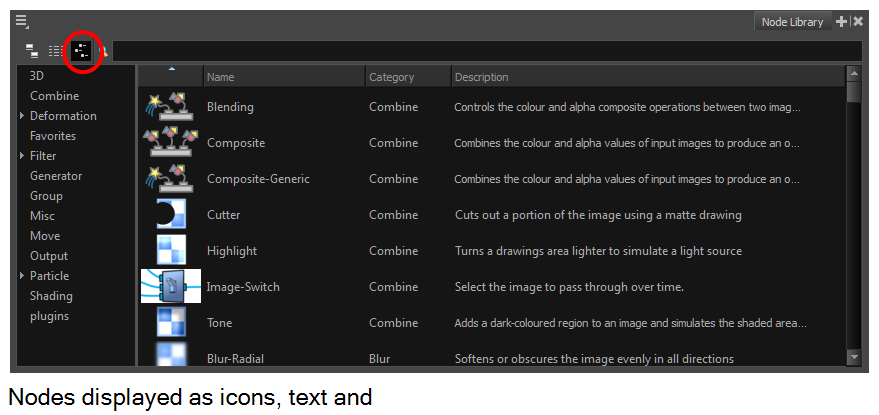Select the Favorites category
Viewport: 879px width, 415px height.
tap(53, 136)
